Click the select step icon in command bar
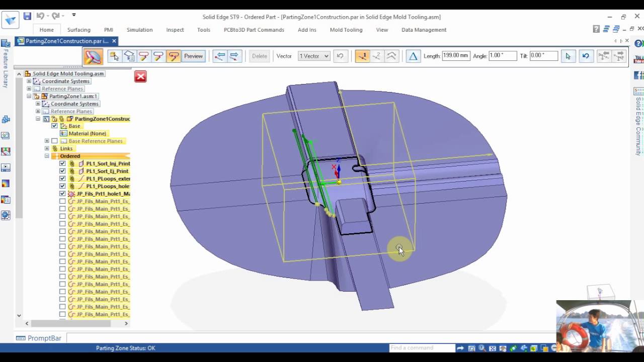 [x=114, y=56]
